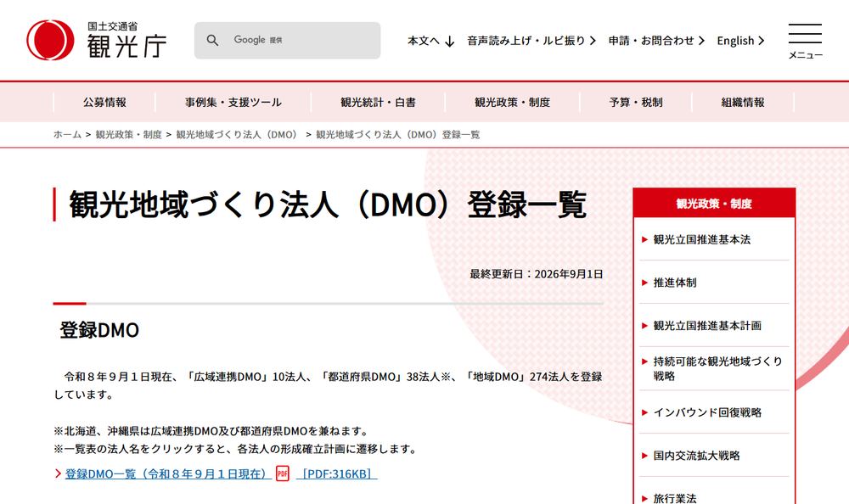Click the 観光庁 red circle logo
Image resolution: width=849 pixels, height=504 pixels.
(x=50, y=40)
